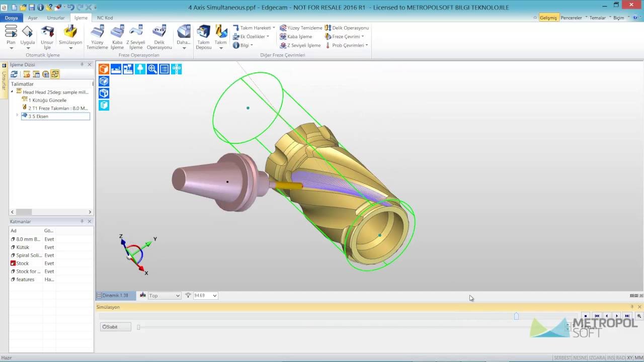Launch the Simülasyon tool

[70, 36]
